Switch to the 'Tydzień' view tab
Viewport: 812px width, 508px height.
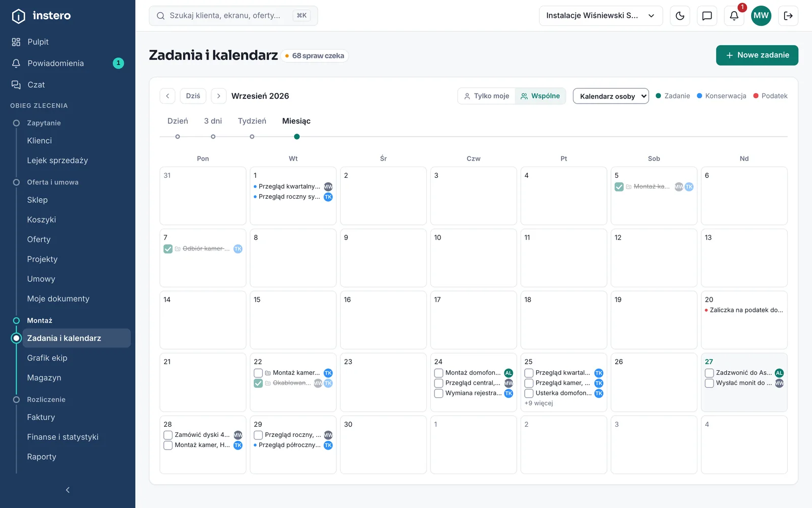coord(252,121)
